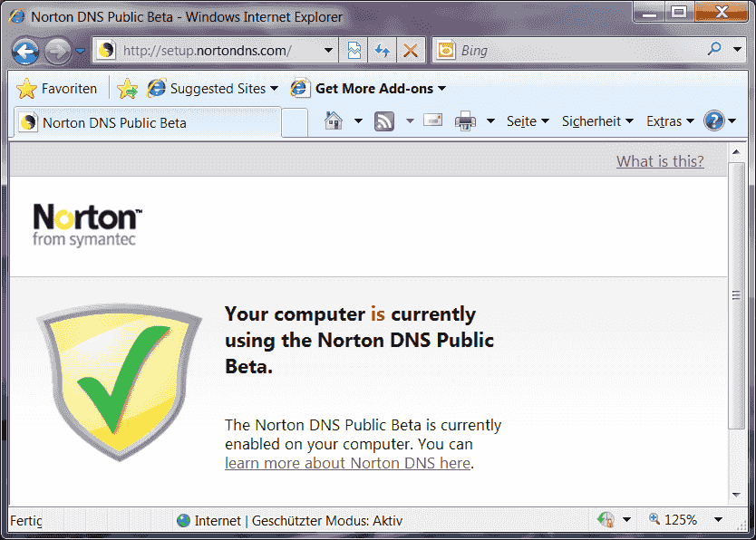Click the scrollbar up arrow
The image size is (756, 540).
tap(736, 152)
